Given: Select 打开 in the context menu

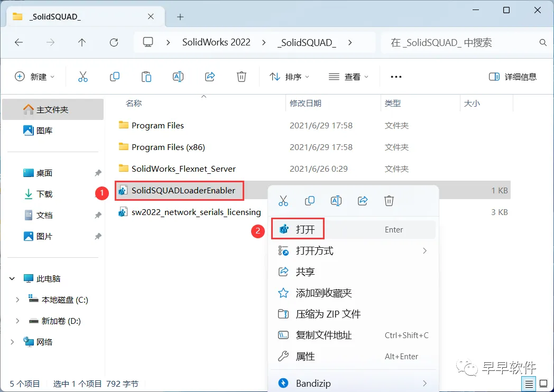Looking at the screenshot, I should pos(353,230).
